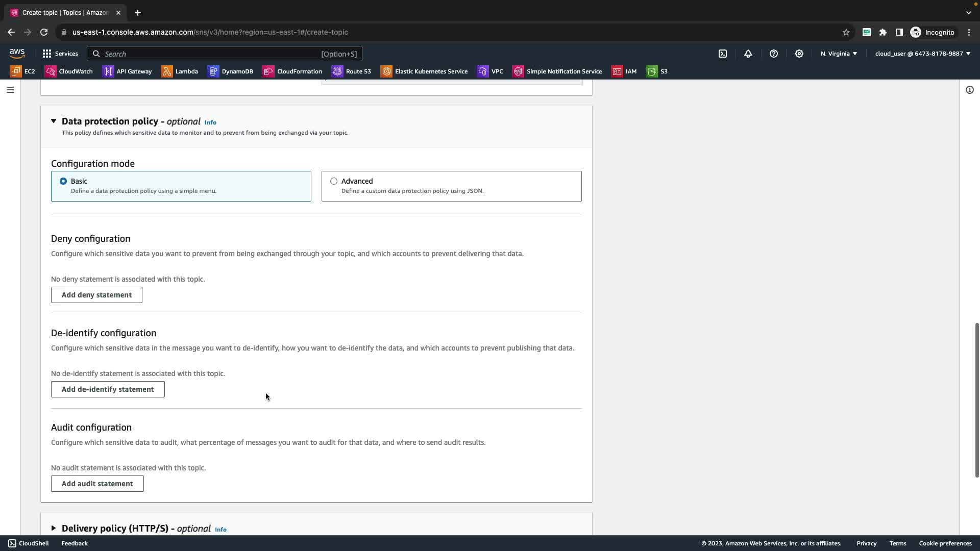Open the settings gear icon
Screen dimensions: 980x551
pyautogui.click(x=799, y=54)
